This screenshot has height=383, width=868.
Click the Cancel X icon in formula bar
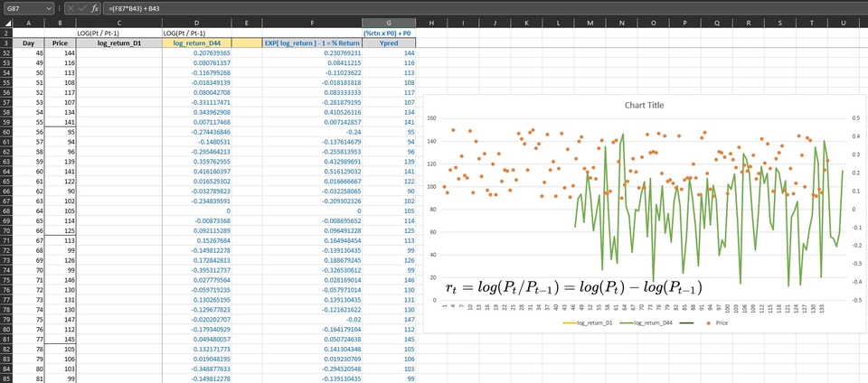[x=72, y=8]
